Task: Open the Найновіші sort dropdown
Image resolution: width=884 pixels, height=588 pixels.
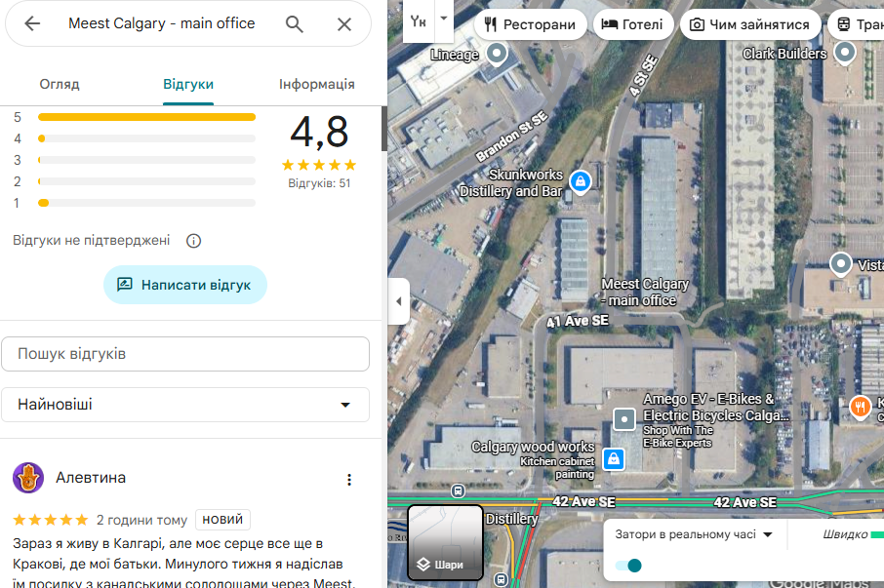Action: coord(185,405)
